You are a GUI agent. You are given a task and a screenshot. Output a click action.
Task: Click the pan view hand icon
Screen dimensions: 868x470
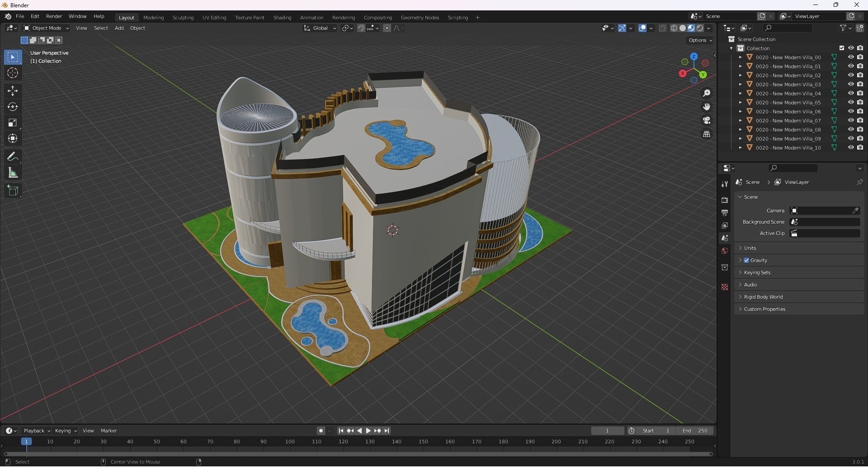tap(707, 107)
